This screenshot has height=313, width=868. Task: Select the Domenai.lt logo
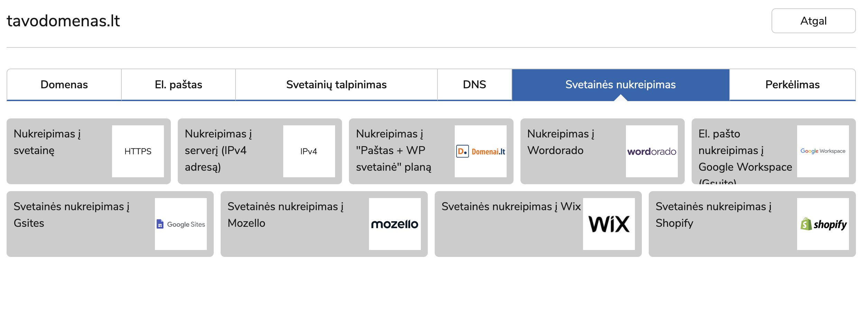click(480, 151)
